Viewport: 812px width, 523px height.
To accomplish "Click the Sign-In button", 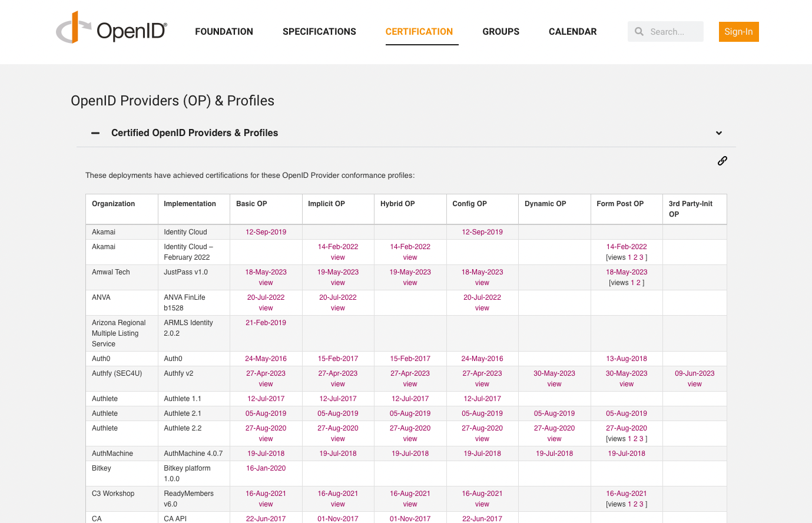I will 738,32.
